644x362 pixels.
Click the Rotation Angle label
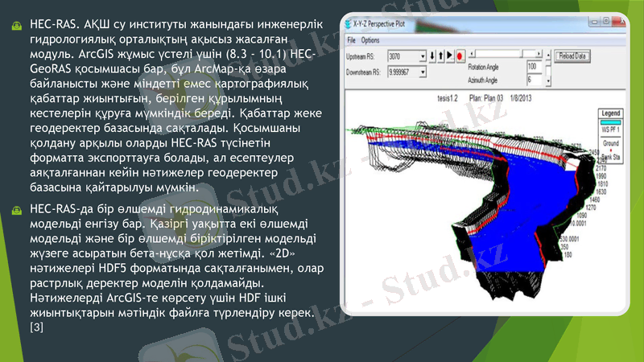[x=483, y=67]
